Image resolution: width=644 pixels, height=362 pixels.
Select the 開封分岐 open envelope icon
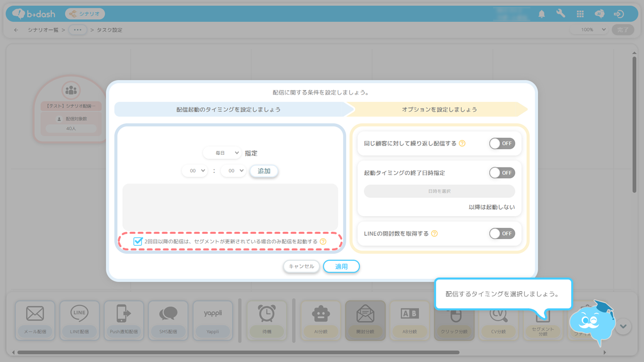tap(365, 313)
